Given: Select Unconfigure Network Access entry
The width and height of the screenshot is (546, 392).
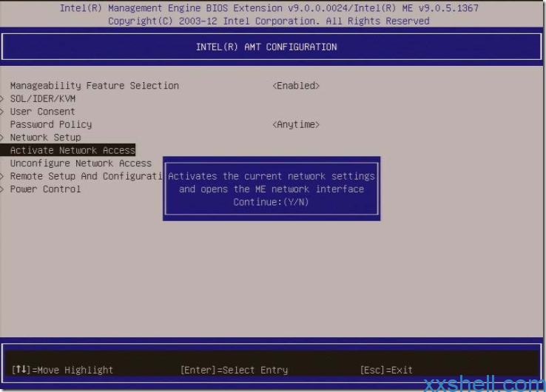Looking at the screenshot, I should pyautogui.click(x=81, y=163).
